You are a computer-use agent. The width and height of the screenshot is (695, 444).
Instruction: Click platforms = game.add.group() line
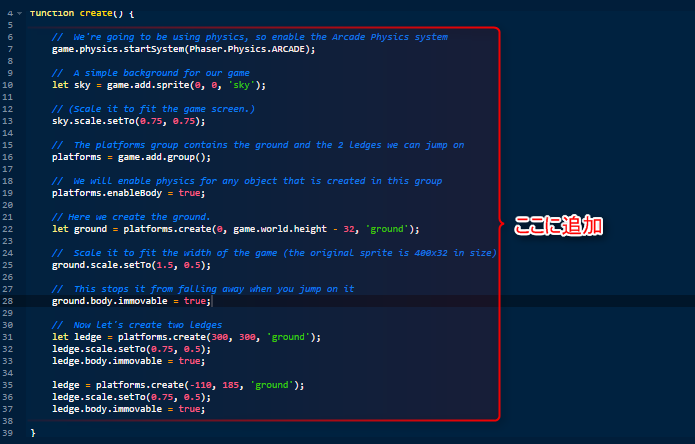pos(131,157)
